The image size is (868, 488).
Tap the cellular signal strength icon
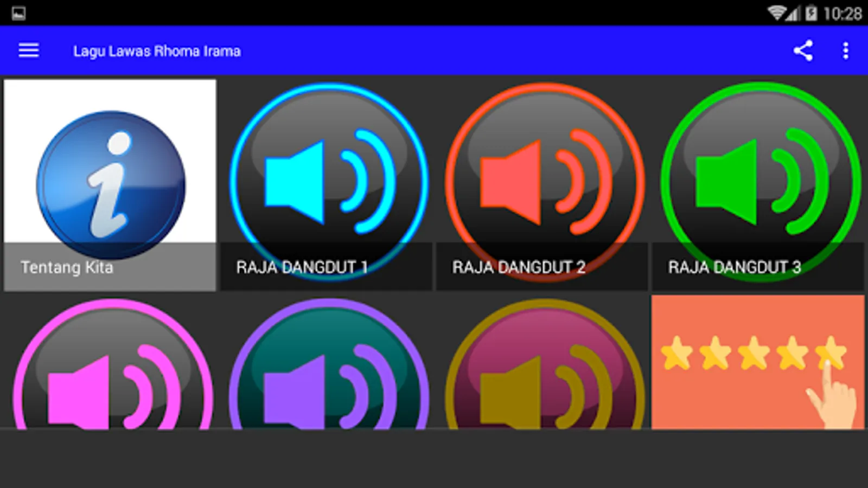[x=794, y=13]
